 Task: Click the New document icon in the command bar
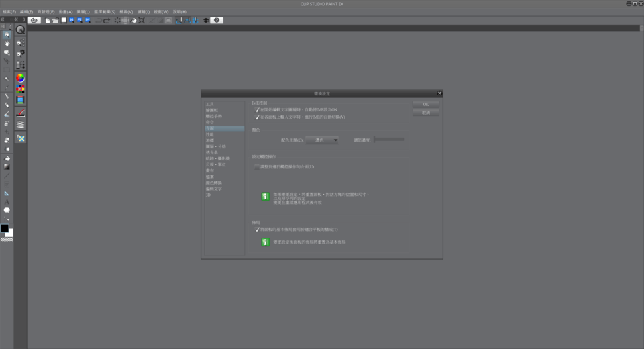48,21
